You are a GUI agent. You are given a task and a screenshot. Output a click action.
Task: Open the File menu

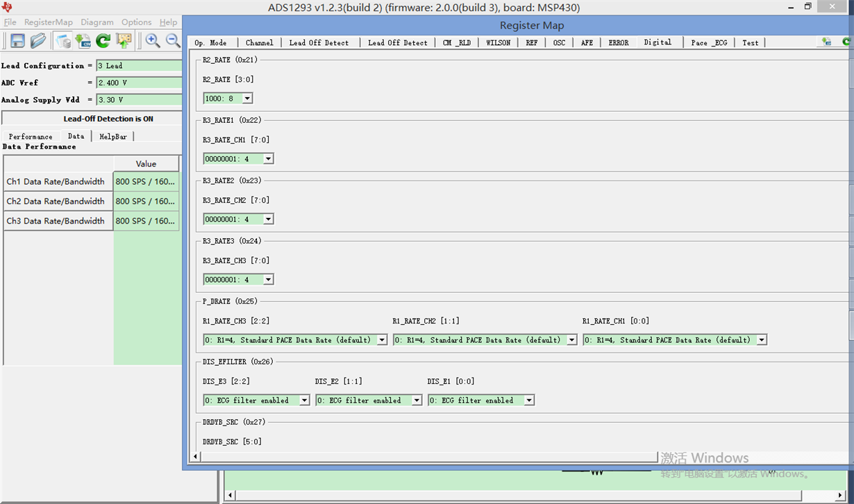(10, 22)
